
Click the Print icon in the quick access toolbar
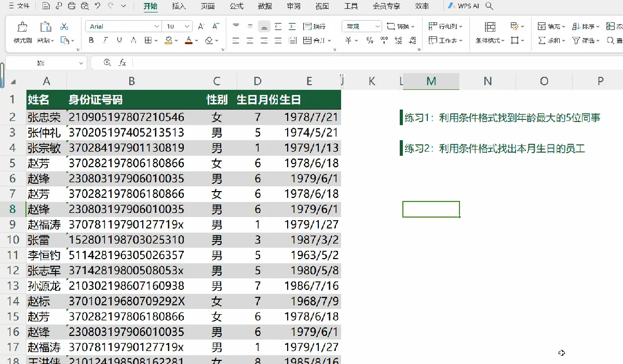click(x=72, y=6)
